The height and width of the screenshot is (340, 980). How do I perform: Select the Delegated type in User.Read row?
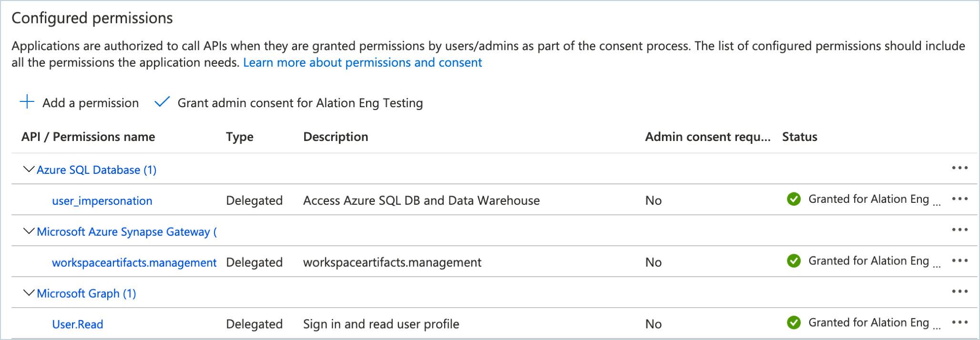pyautogui.click(x=255, y=324)
